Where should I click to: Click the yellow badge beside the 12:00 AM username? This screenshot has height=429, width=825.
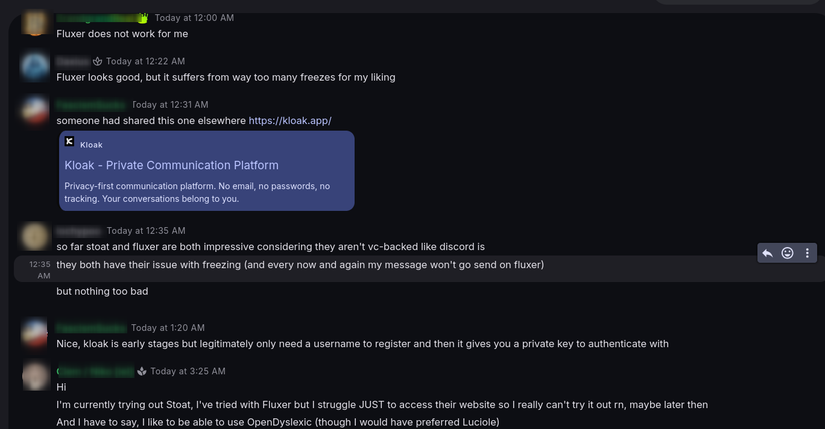143,18
